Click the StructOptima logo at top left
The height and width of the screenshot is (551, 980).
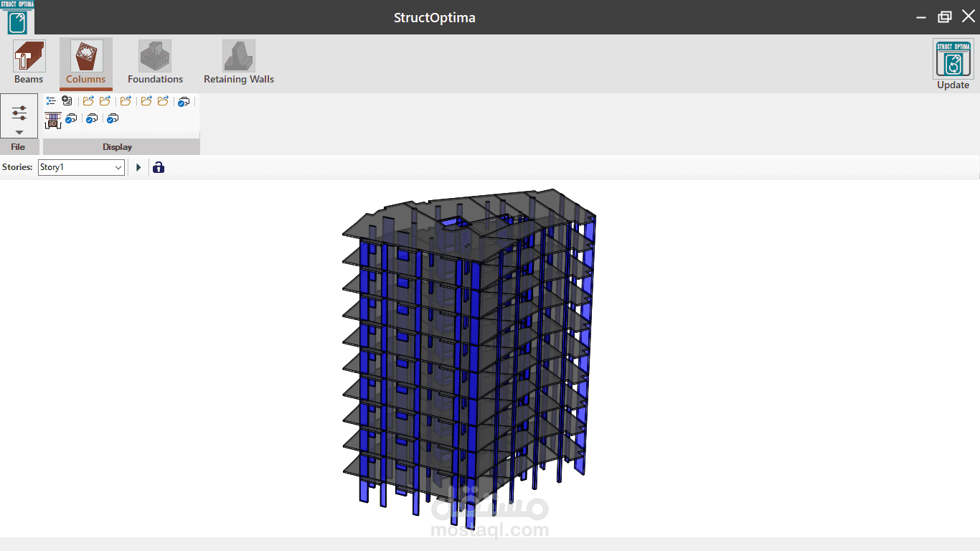pyautogui.click(x=17, y=17)
